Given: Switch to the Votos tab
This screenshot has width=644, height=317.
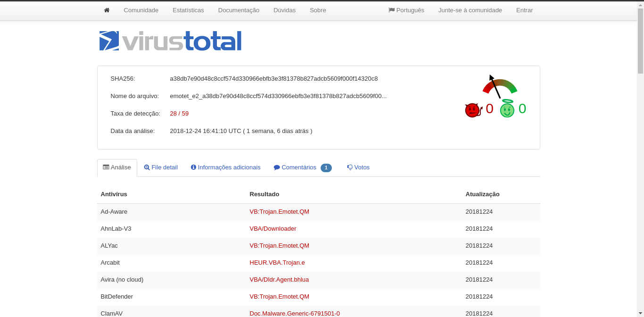Looking at the screenshot, I should (x=358, y=167).
